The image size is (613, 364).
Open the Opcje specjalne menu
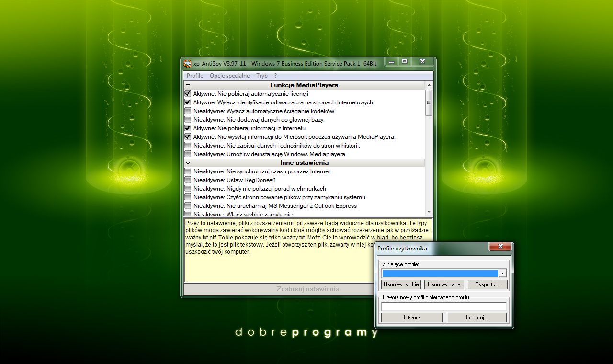point(229,76)
